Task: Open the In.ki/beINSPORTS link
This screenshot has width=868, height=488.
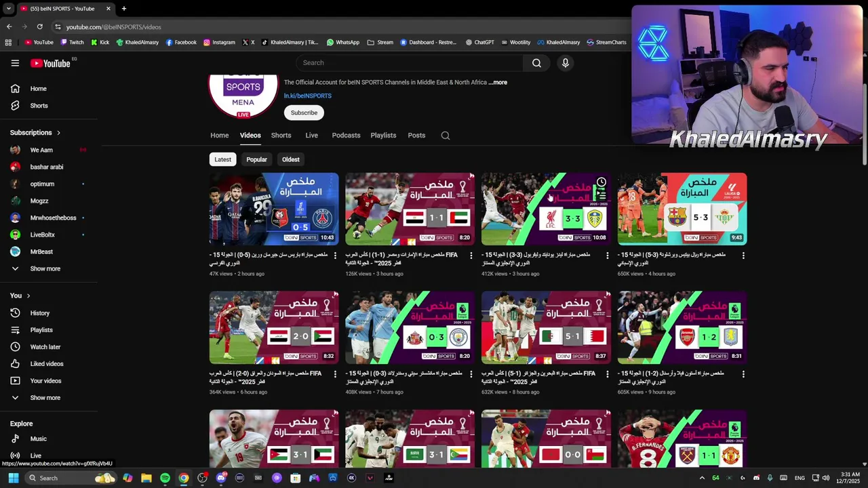Action: click(307, 96)
